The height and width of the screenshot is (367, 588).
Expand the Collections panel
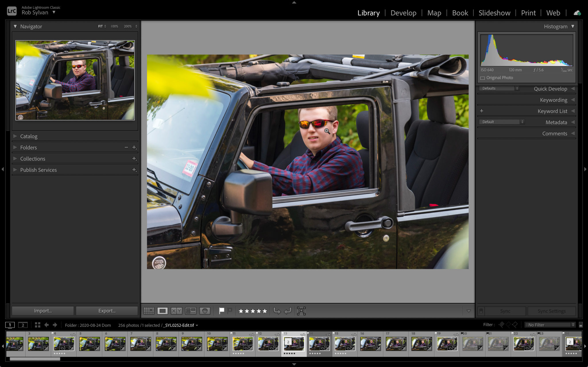32,159
